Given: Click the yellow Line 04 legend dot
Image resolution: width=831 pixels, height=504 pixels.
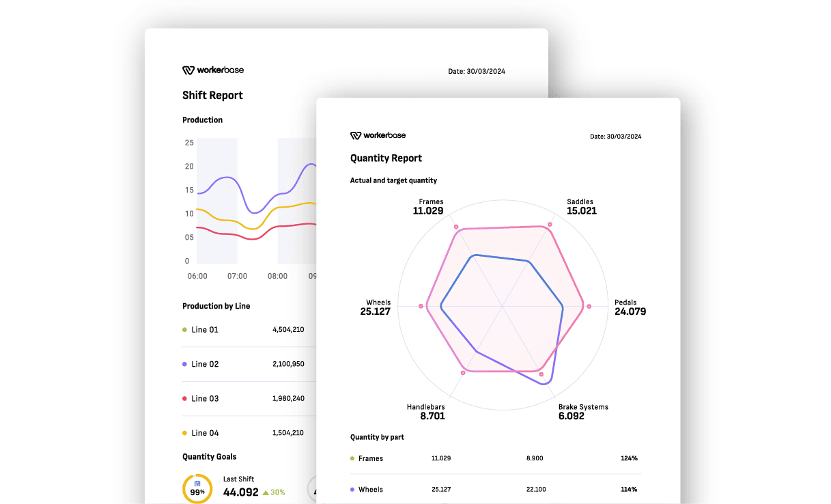Looking at the screenshot, I should pos(184,433).
